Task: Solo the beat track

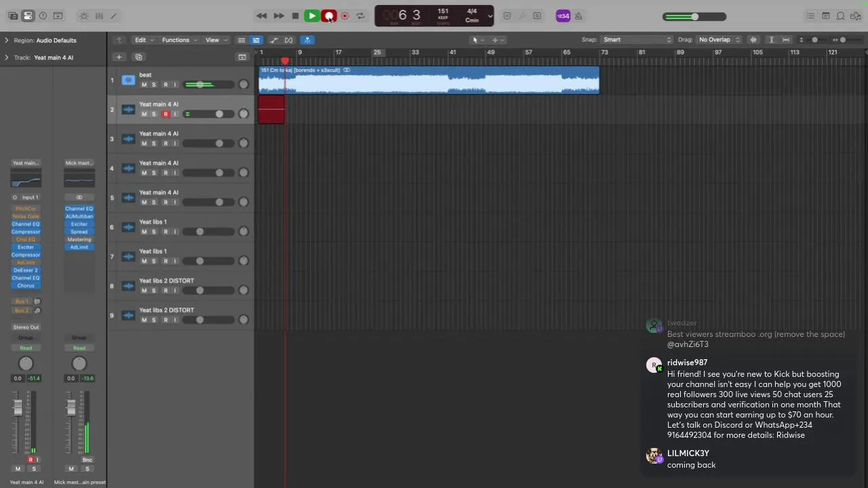Action: (x=154, y=85)
